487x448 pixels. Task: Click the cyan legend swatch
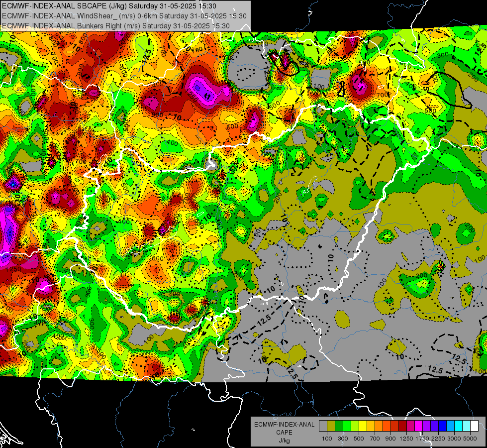pyautogui.click(x=459, y=426)
